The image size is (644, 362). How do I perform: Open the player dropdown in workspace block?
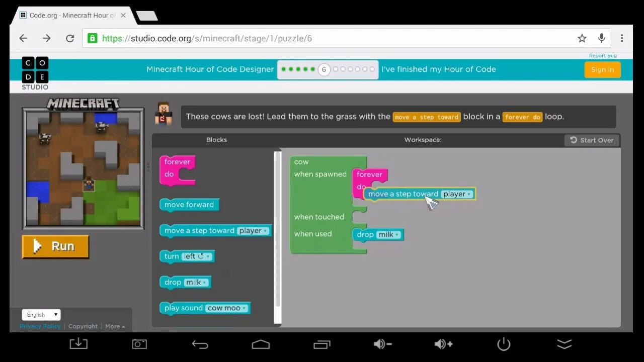click(x=457, y=194)
